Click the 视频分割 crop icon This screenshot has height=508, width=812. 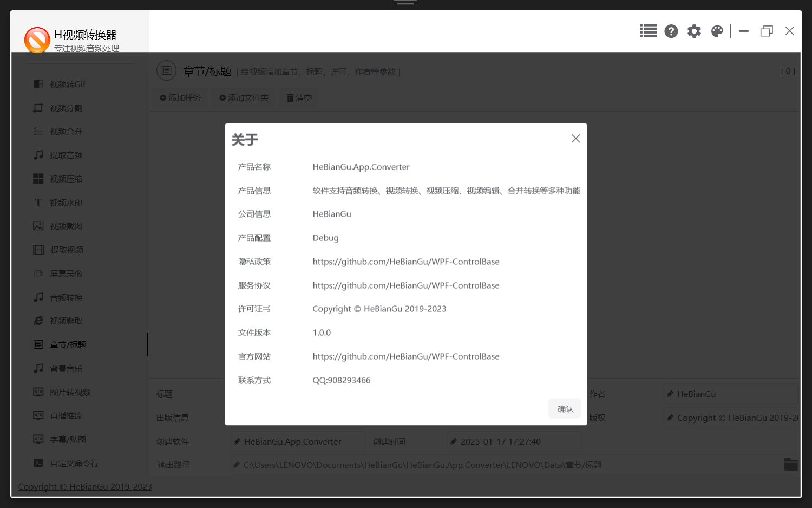[38, 108]
